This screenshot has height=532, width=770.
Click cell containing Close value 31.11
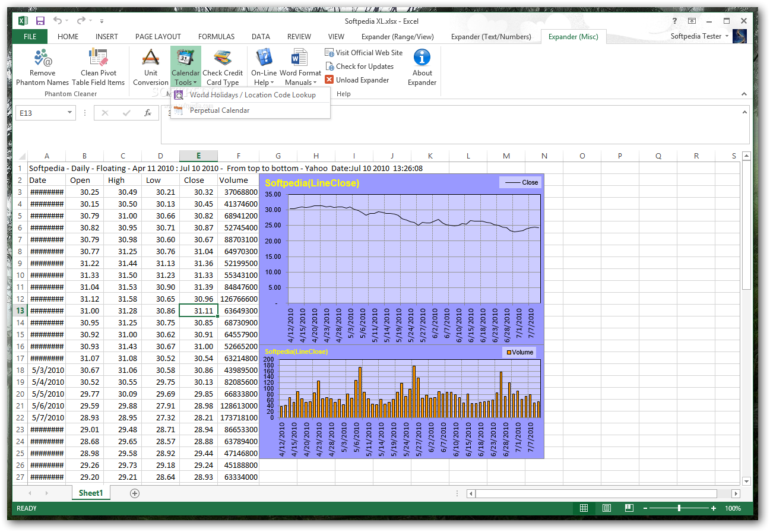point(198,311)
